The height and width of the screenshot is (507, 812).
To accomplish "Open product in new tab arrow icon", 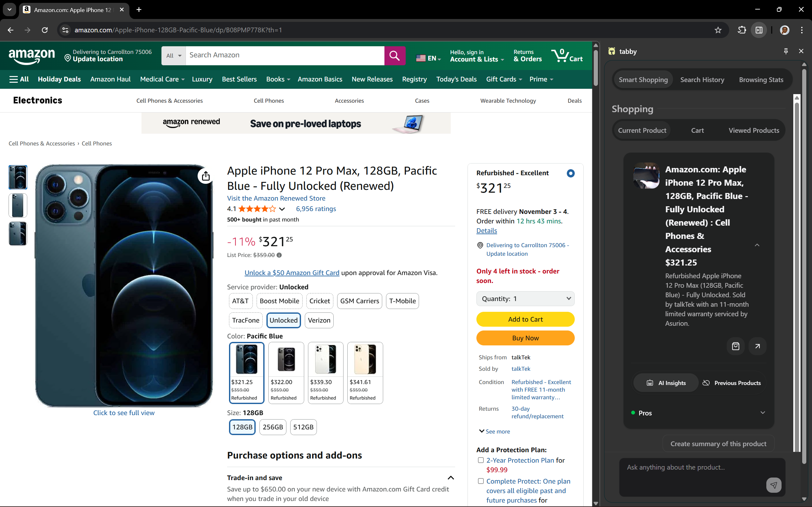I will (757, 346).
